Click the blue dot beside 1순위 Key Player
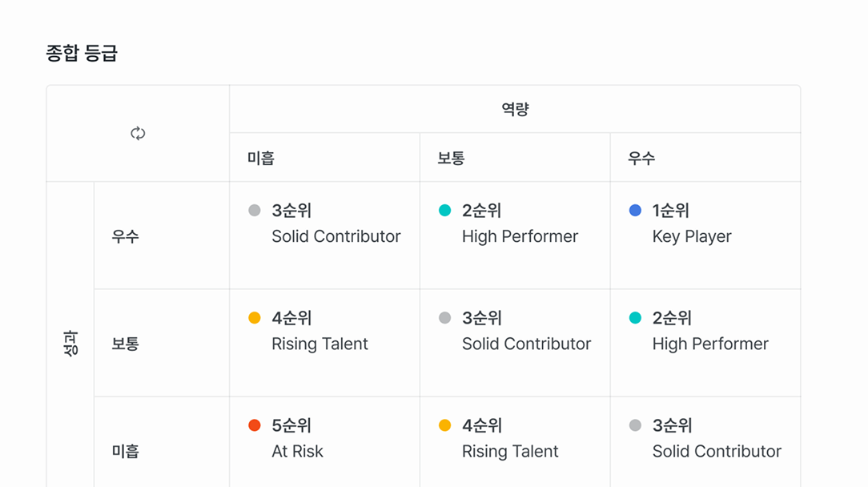868x487 pixels. (635, 211)
